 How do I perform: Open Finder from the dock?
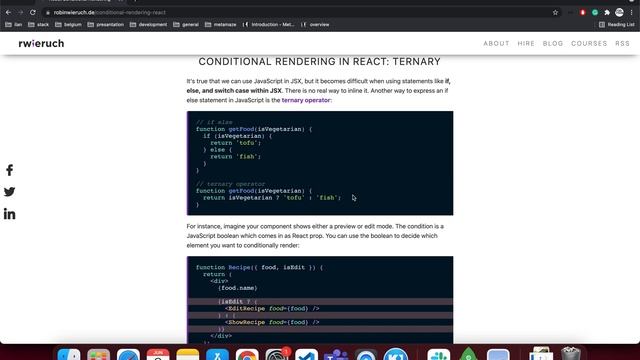click(69, 354)
